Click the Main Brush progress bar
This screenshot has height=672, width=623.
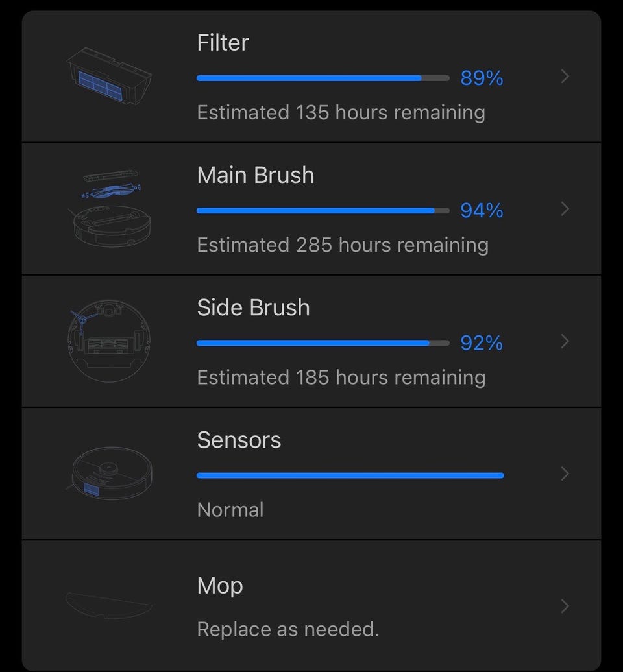323,210
